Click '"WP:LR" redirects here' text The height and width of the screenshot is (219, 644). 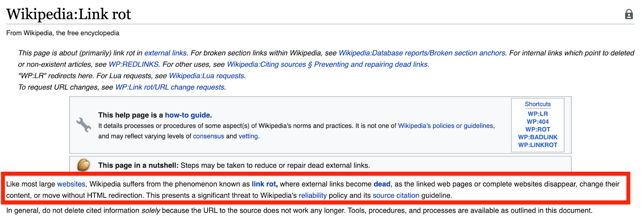[56, 75]
